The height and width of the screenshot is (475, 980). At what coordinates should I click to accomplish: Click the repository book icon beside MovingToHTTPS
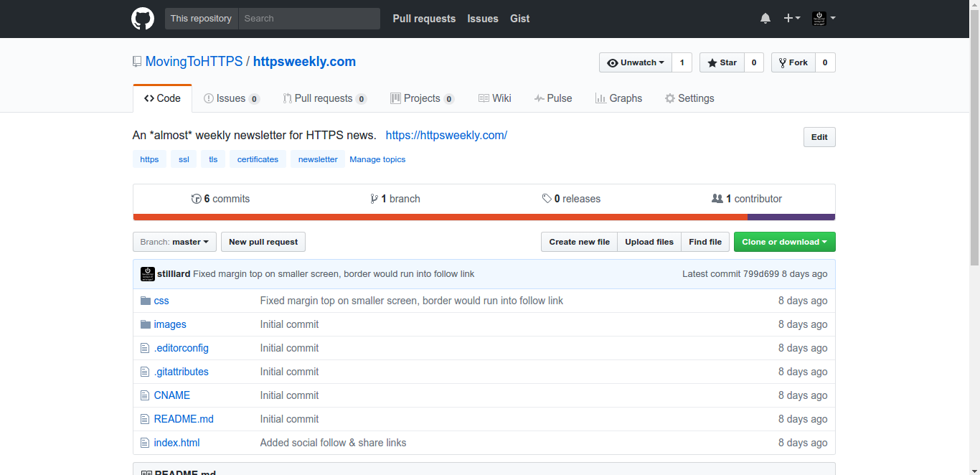(137, 62)
